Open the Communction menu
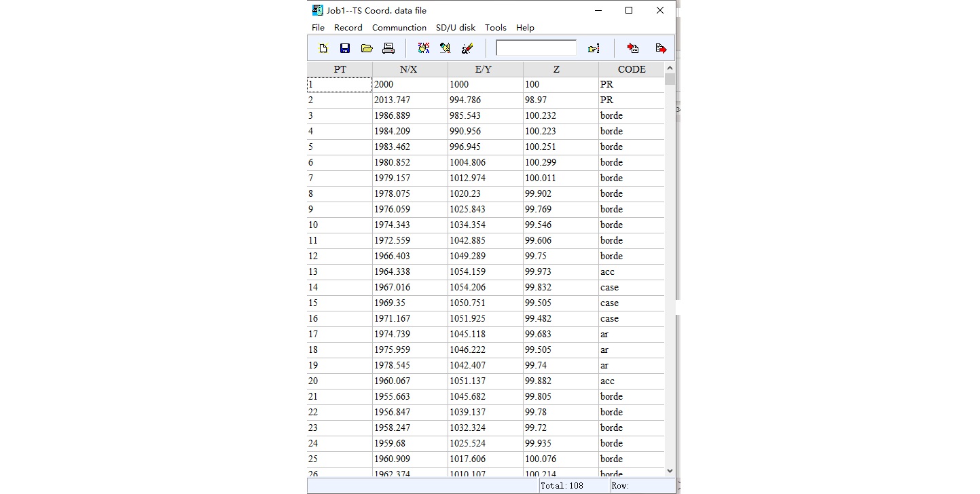Screen dimensions: 980x494 [399, 28]
